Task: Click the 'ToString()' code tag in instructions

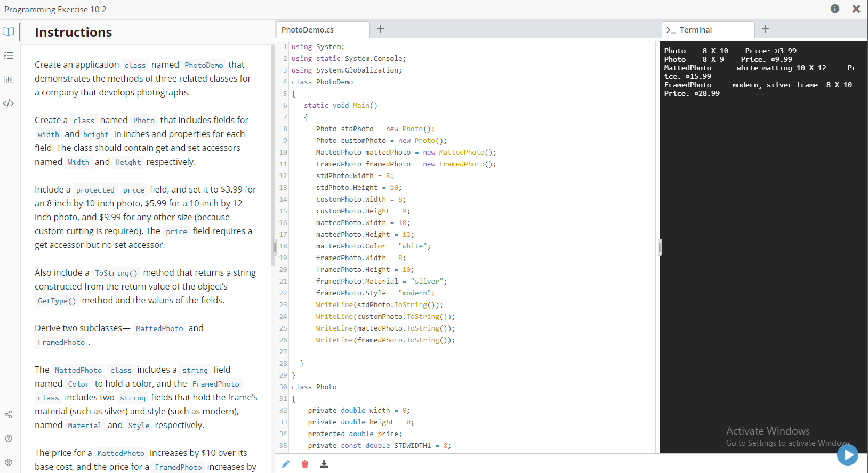Action: click(x=116, y=273)
